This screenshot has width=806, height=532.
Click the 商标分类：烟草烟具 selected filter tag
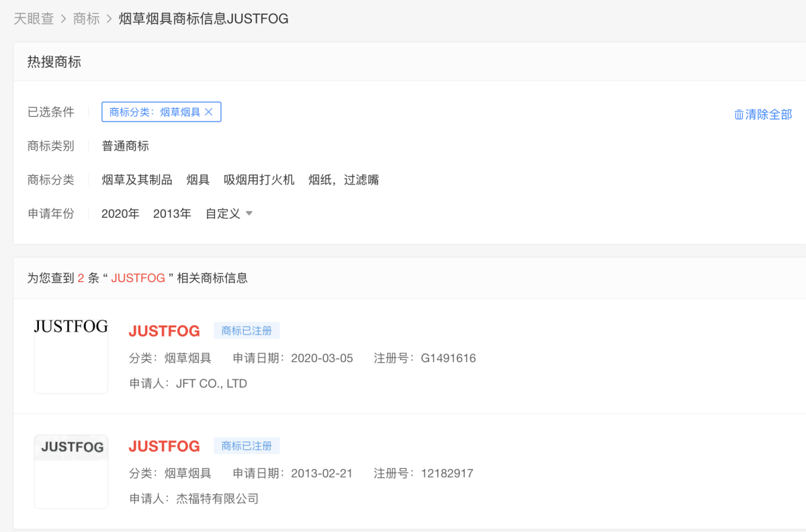[x=161, y=112]
